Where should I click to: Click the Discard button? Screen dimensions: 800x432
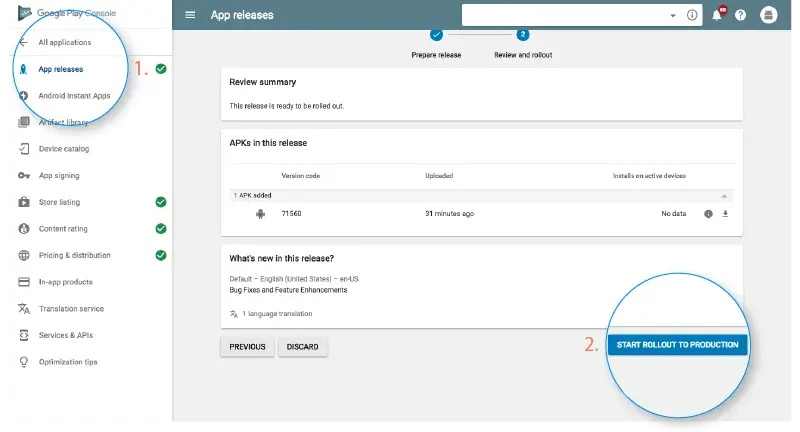(303, 347)
